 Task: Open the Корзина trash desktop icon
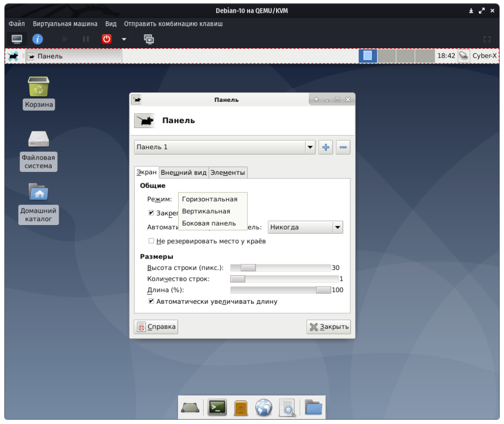38,87
